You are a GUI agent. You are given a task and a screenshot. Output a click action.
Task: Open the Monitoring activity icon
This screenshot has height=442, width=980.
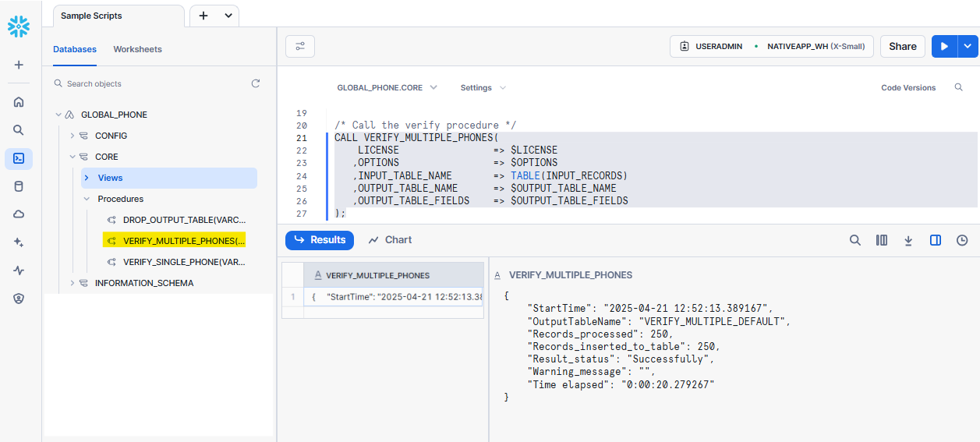pos(19,271)
